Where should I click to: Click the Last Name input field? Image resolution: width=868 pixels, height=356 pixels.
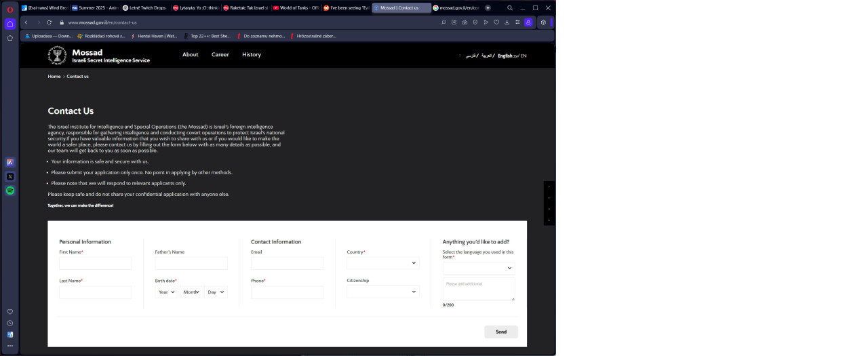(96, 292)
